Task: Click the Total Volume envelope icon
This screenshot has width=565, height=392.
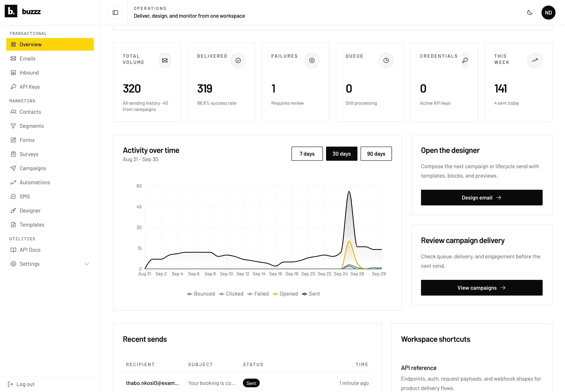Action: pyautogui.click(x=165, y=60)
